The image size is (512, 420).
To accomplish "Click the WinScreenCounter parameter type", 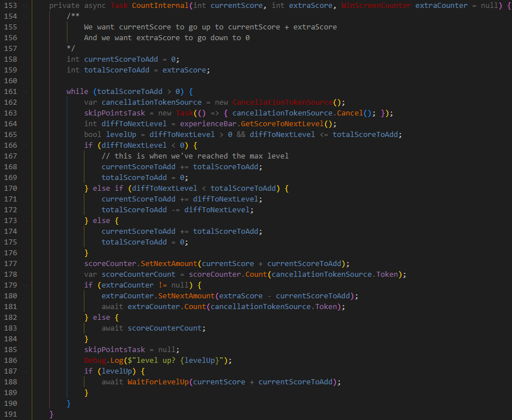I will (x=376, y=6).
